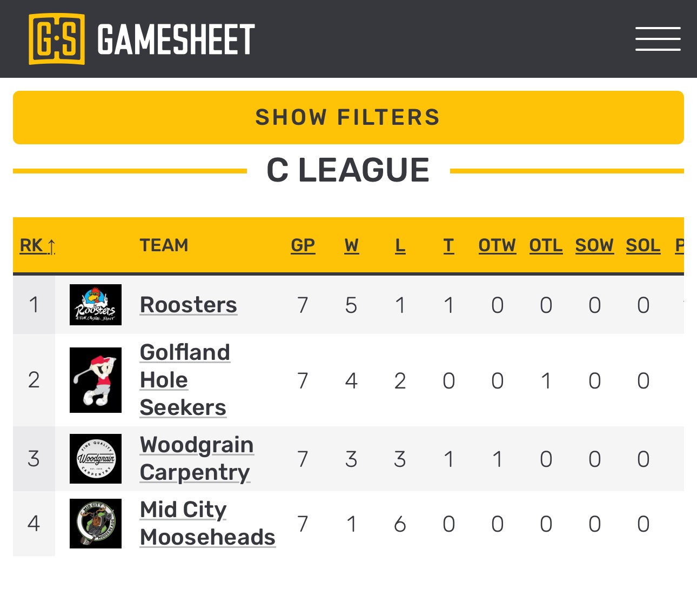
Task: Open Woodgrain Carpentry team page
Action: (196, 459)
